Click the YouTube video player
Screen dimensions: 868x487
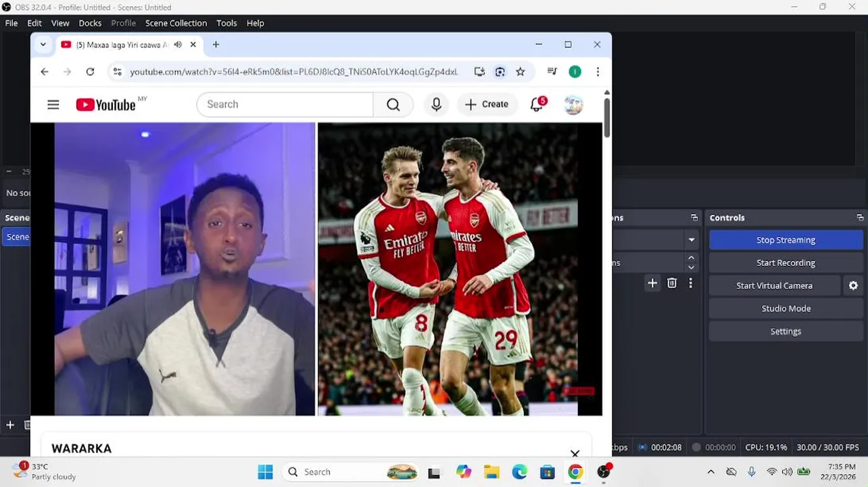[x=316, y=269]
